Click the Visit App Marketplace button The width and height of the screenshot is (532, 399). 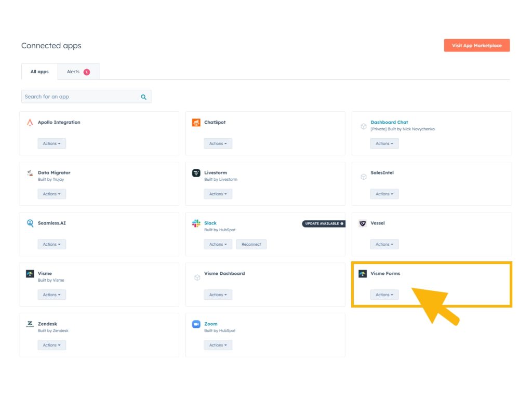click(x=476, y=45)
